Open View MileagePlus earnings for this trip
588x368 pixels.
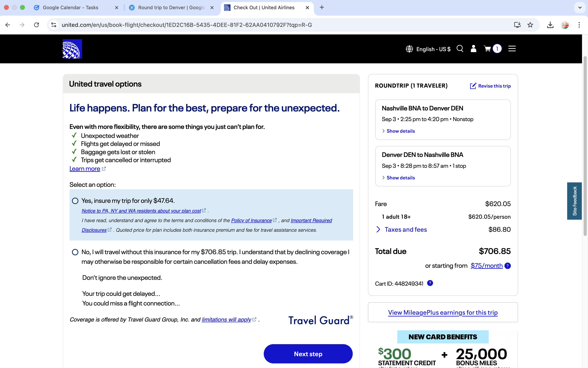pos(443,312)
